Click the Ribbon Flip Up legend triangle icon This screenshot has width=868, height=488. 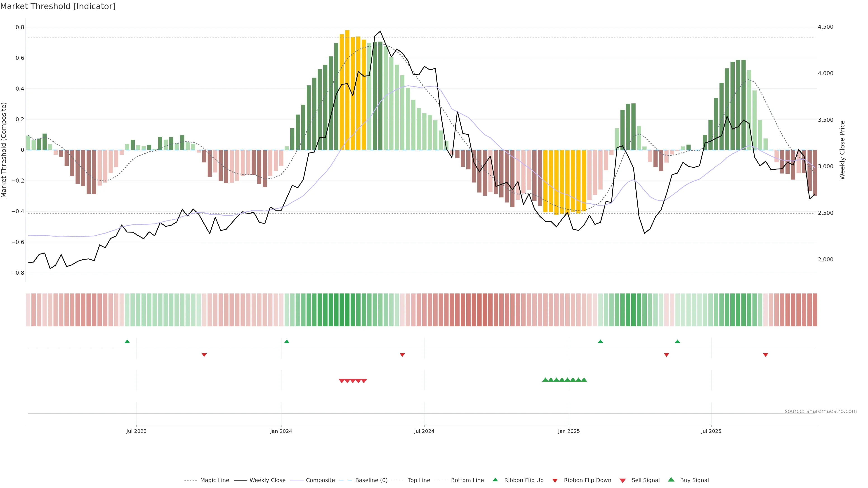pos(495,480)
